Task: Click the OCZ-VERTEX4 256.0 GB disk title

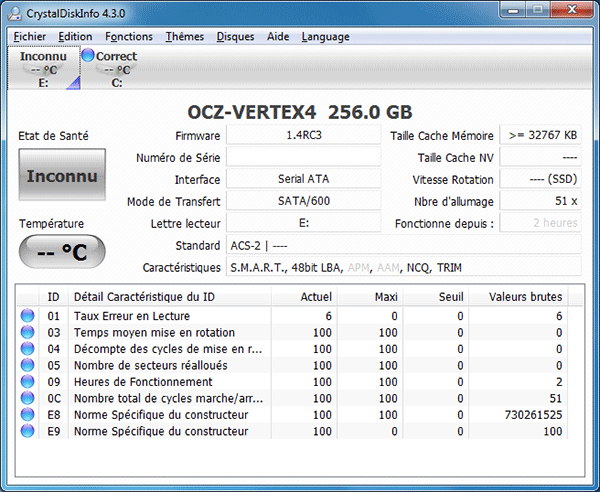Action: (300, 112)
